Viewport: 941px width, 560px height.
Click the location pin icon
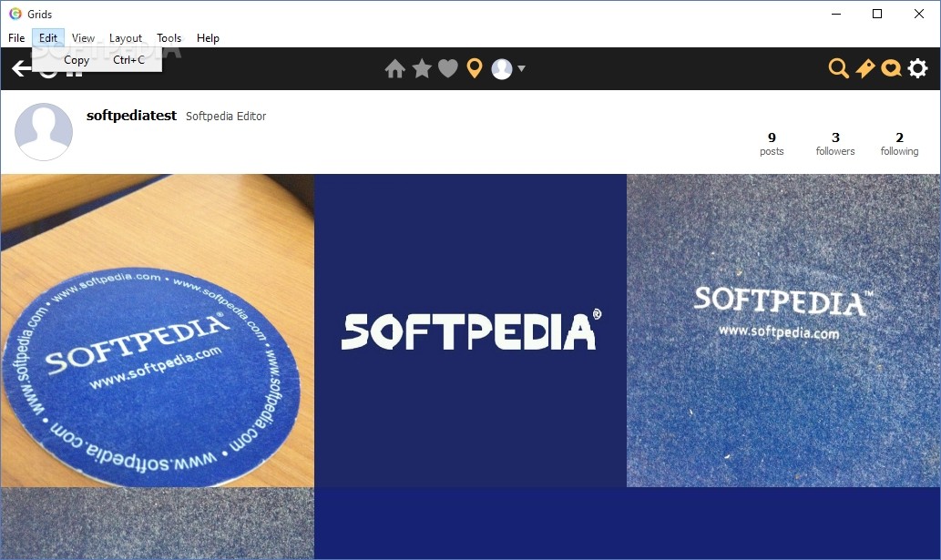pyautogui.click(x=474, y=69)
